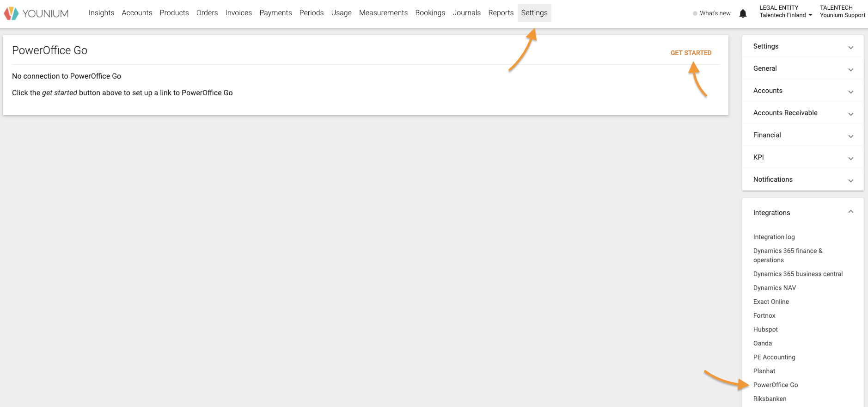Open the Exact Online integration
This screenshot has width=868, height=407.
771,302
